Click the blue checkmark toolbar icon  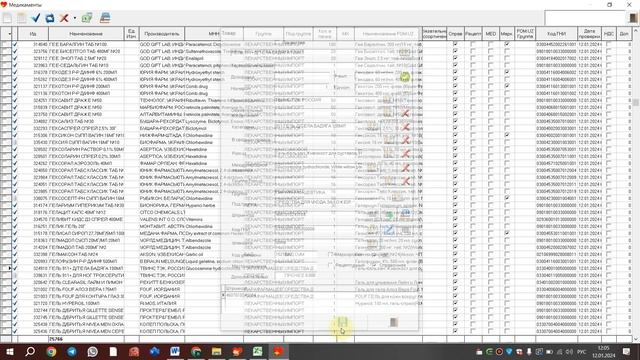tap(36, 18)
